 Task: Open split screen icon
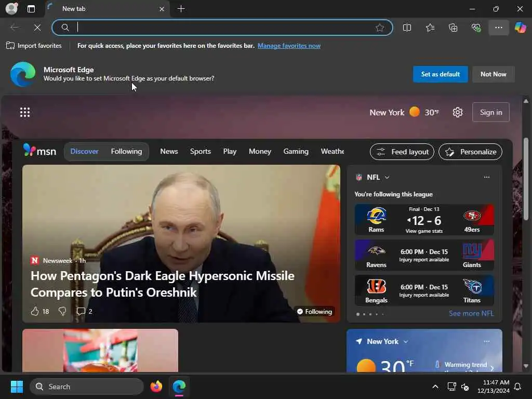coord(407,28)
